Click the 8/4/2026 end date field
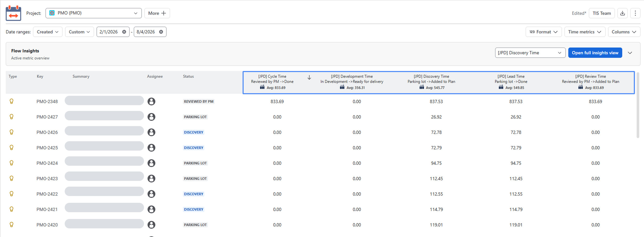The width and height of the screenshot is (644, 237). 150,32
